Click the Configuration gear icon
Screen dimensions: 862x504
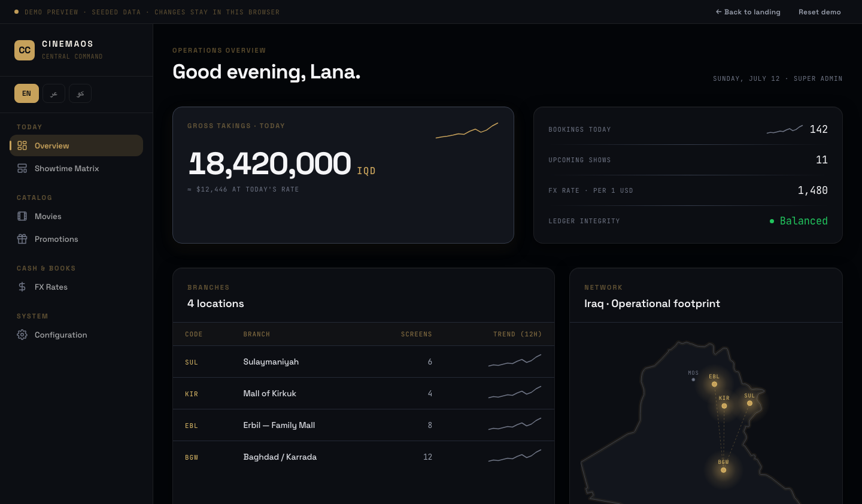22,335
